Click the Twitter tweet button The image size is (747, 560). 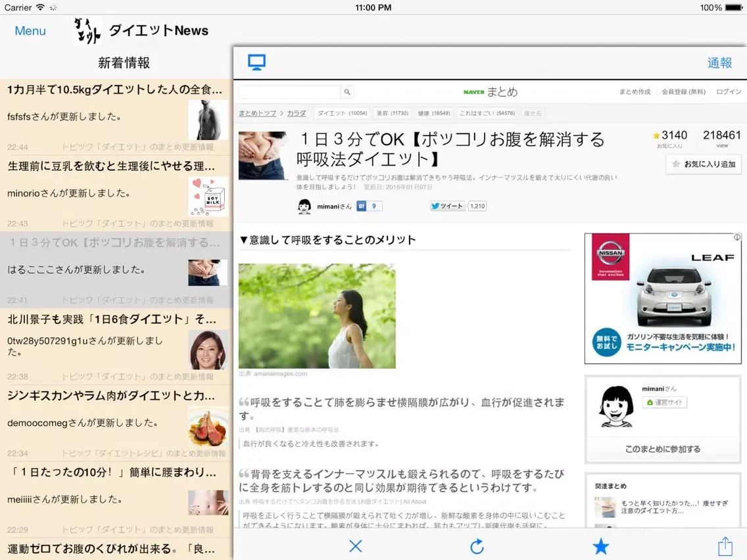click(447, 206)
